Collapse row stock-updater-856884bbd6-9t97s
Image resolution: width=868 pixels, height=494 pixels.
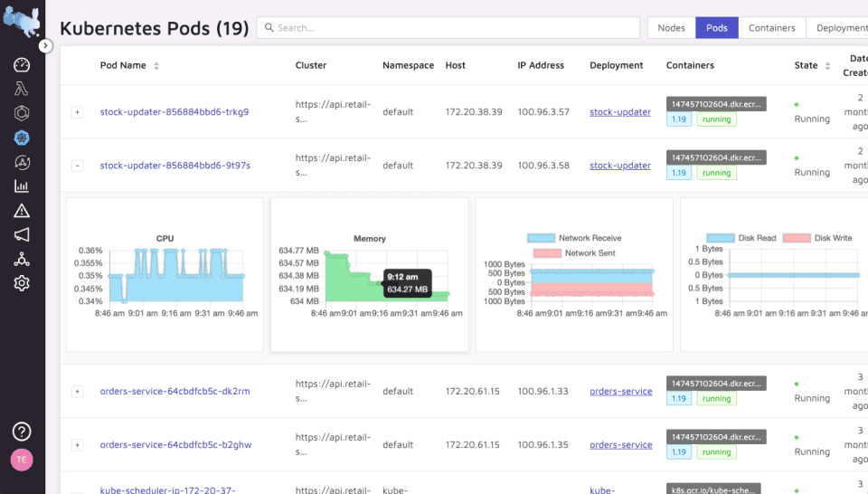tap(78, 166)
